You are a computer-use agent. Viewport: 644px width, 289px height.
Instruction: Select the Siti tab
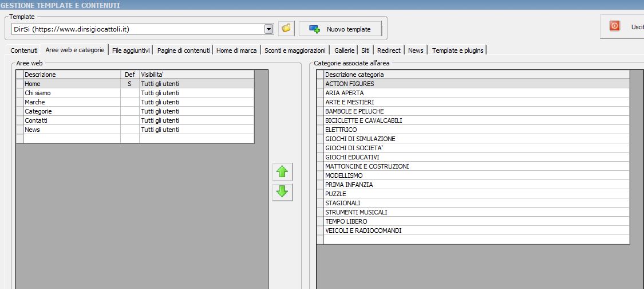[x=366, y=50]
